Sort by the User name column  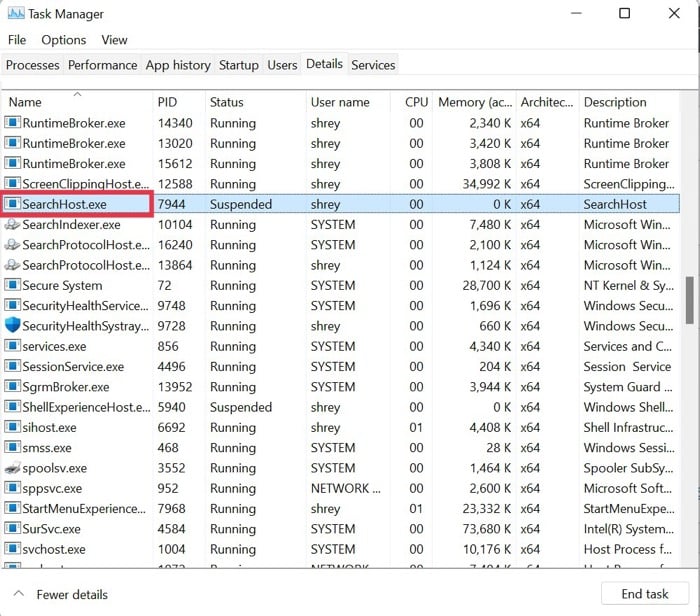pyautogui.click(x=348, y=102)
